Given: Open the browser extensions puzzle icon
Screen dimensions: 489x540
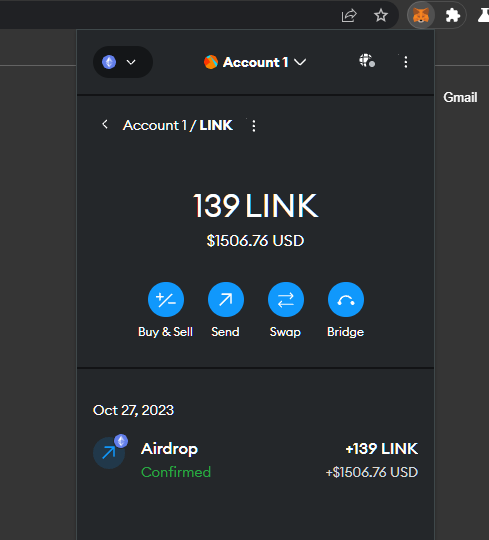Looking at the screenshot, I should 452,15.
